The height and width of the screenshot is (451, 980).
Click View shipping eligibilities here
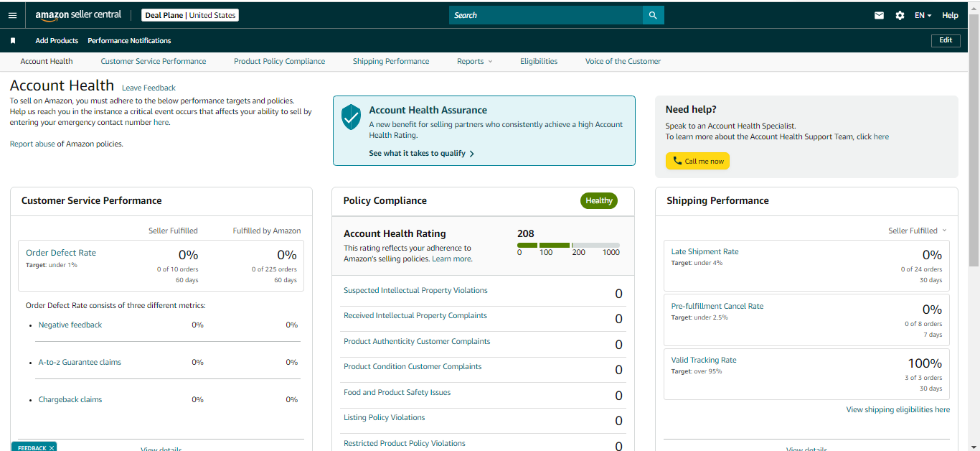[898, 410]
